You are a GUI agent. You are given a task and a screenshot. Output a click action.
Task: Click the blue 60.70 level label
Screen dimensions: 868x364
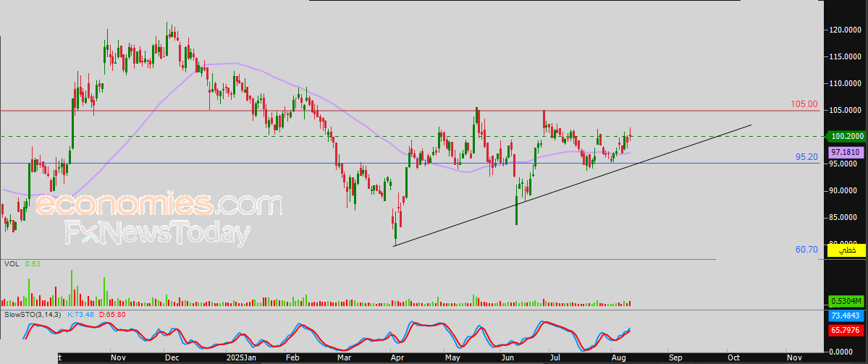(806, 250)
